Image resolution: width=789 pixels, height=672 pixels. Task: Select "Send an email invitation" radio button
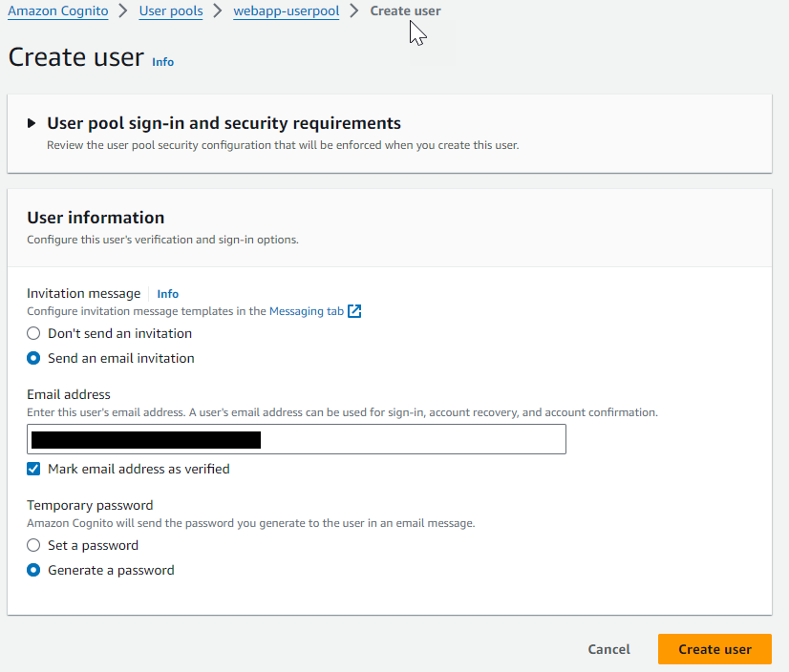pyautogui.click(x=33, y=359)
